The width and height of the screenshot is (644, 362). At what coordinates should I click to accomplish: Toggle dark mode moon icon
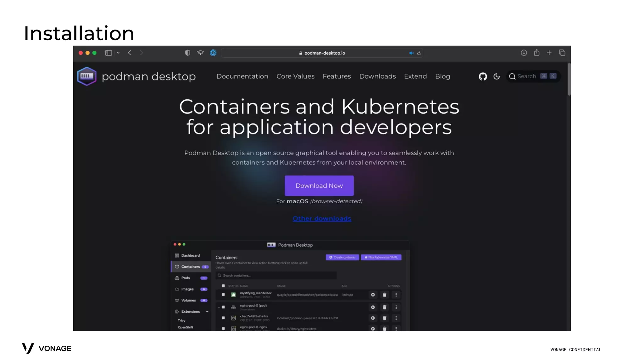point(497,76)
